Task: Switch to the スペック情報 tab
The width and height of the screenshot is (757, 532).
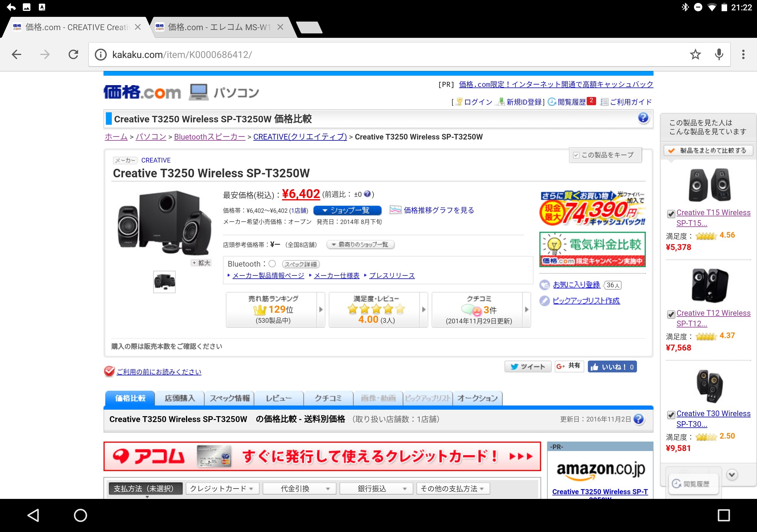Action: tap(229, 398)
